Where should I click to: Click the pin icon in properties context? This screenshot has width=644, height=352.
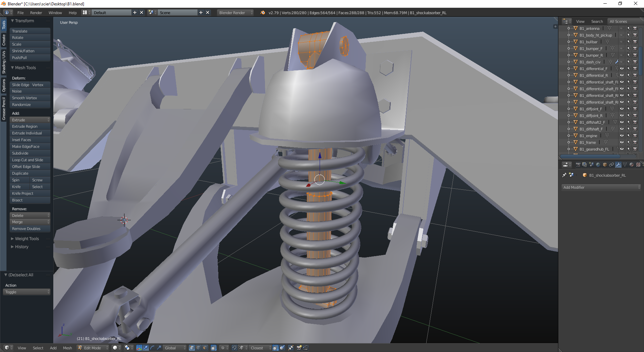click(564, 175)
